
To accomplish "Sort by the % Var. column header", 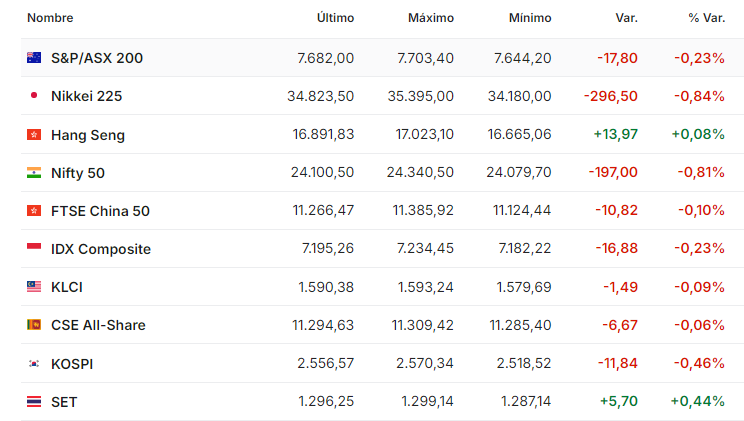I will (707, 18).
